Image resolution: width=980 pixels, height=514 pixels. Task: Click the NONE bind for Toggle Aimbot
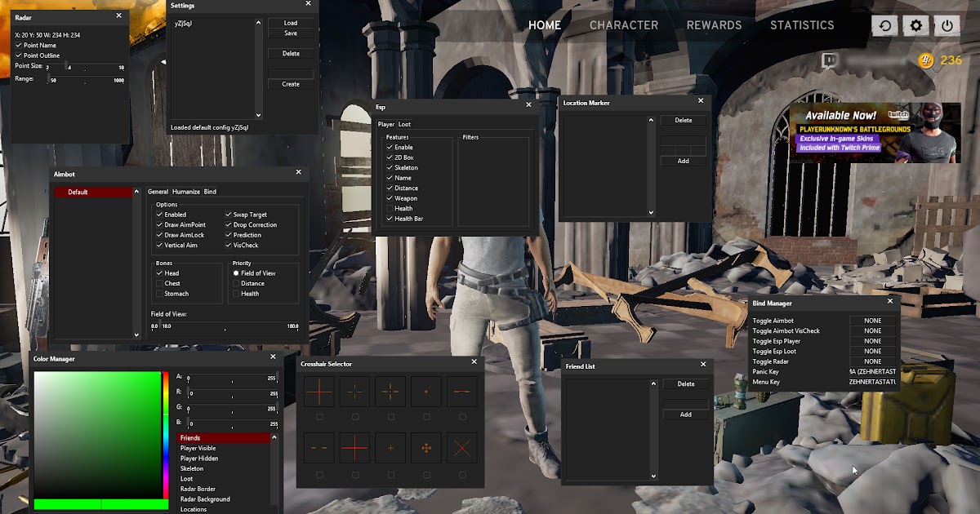[873, 321]
